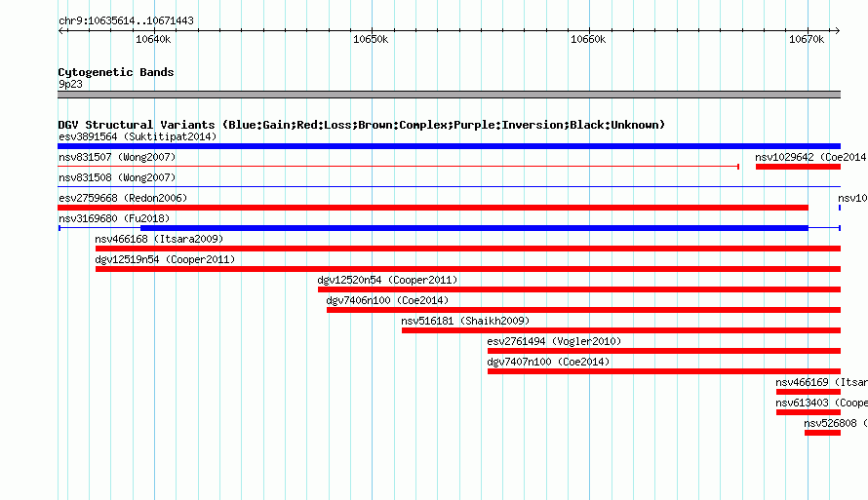Open the nsv831507 (Wong2007) variant label
Viewport: 868px width, 500px height.
(117, 157)
